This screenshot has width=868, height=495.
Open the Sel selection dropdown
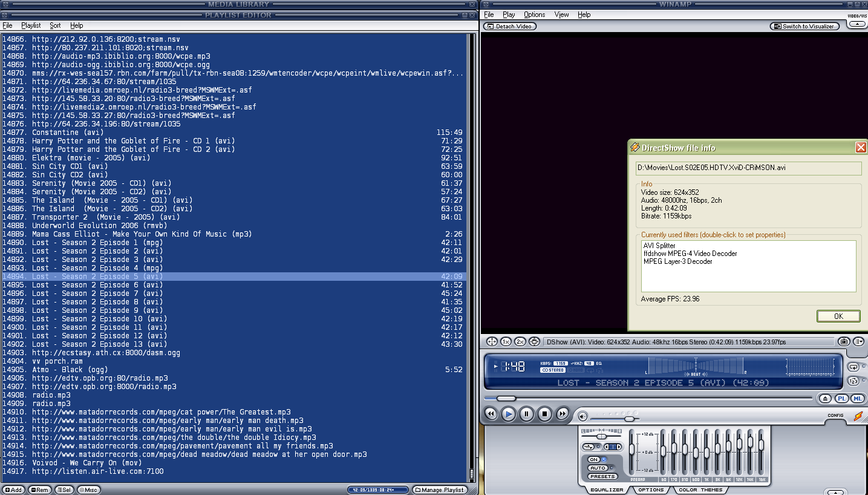point(64,490)
